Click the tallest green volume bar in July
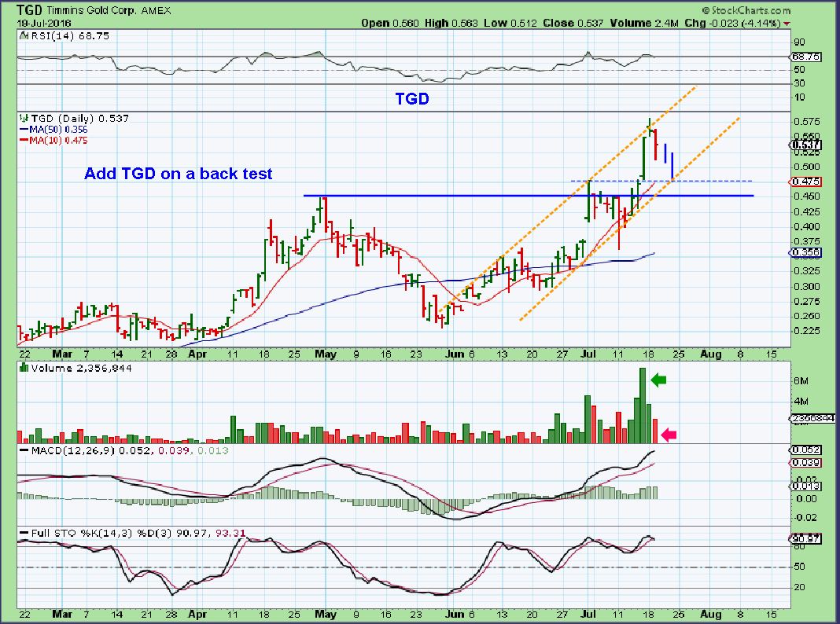840x624 pixels. pos(643,405)
